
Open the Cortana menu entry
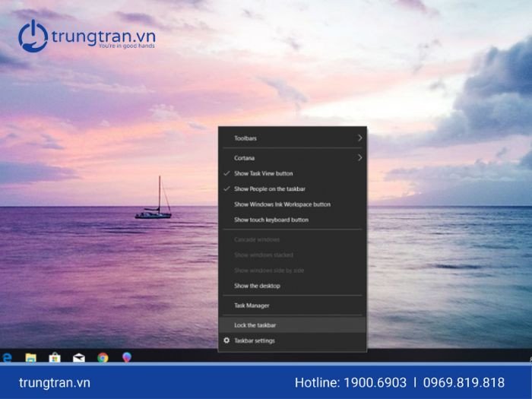(x=293, y=158)
